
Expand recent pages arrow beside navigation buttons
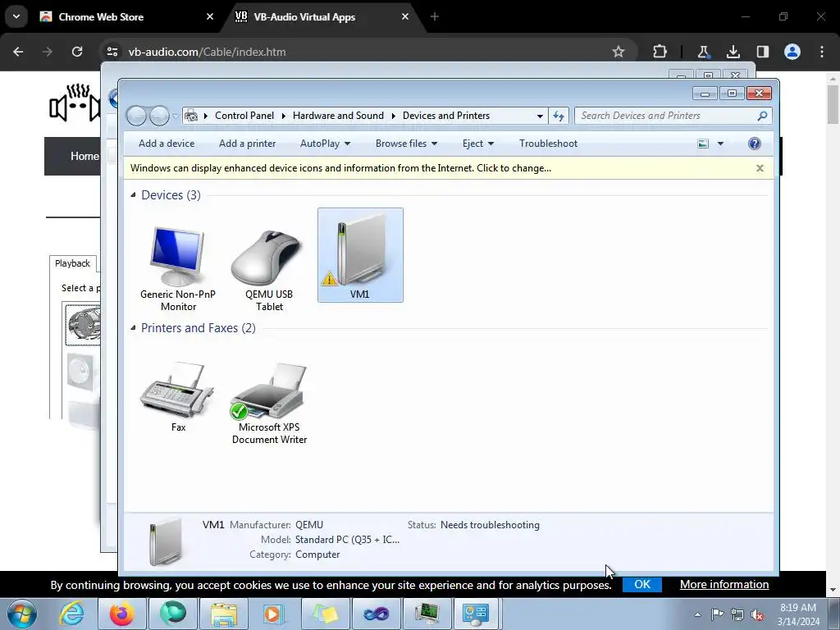tap(176, 116)
